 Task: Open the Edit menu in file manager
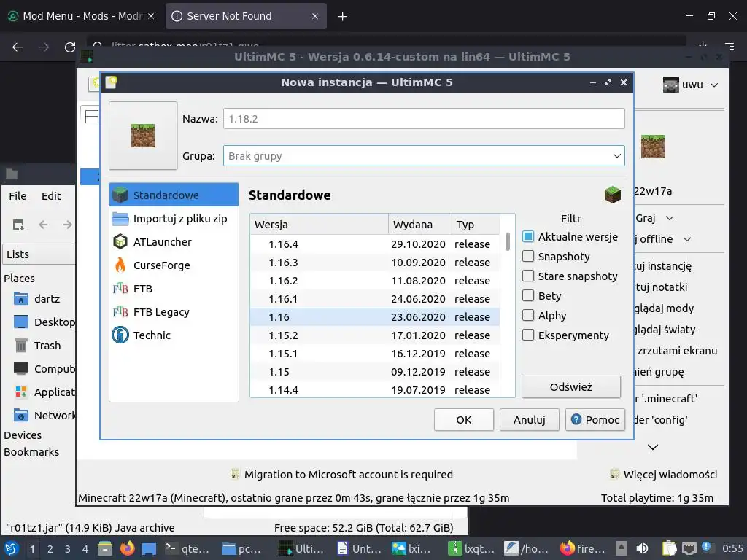tap(51, 195)
